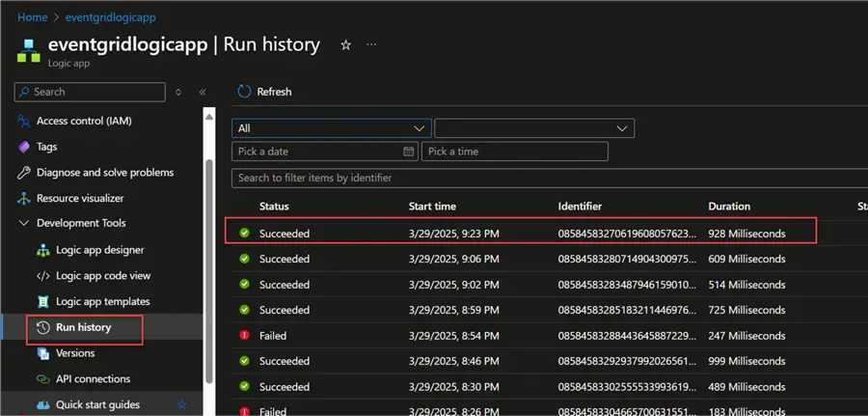Click sidebar scrollbar up arrow
Image resolution: width=868 pixels, height=416 pixels.
pos(209,117)
